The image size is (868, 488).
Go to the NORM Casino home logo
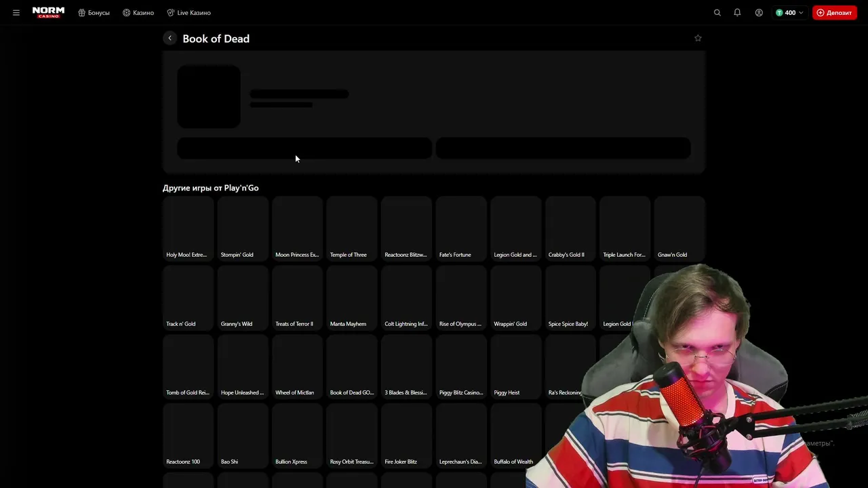coord(49,12)
